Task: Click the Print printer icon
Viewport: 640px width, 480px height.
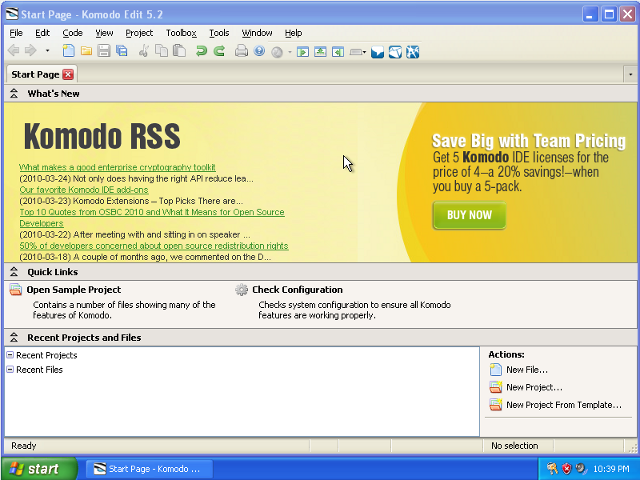Action: 241,51
